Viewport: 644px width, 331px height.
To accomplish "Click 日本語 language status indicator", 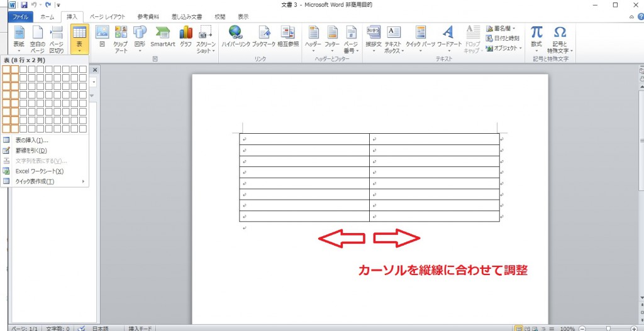I will 100,328.
